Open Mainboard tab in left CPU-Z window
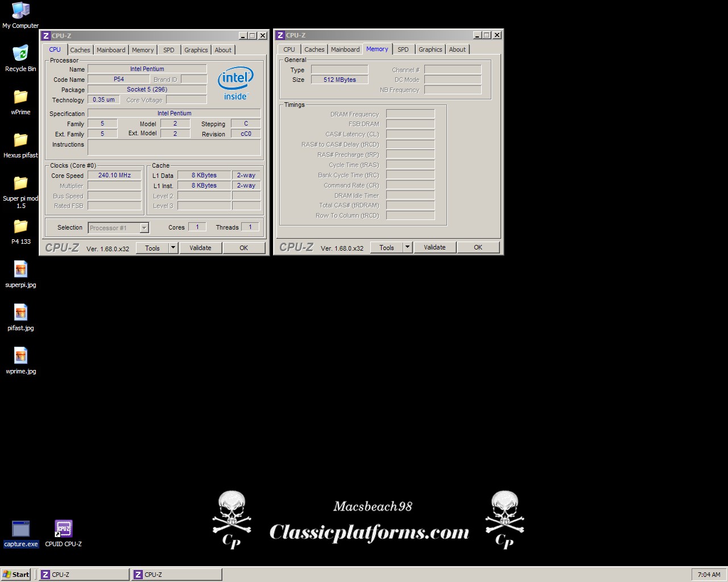728x582 pixels. (x=111, y=50)
